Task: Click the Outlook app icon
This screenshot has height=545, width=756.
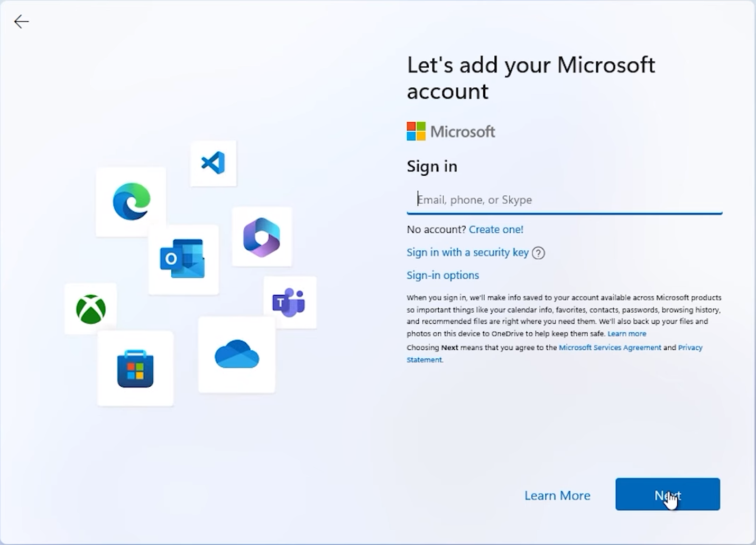Action: click(183, 259)
